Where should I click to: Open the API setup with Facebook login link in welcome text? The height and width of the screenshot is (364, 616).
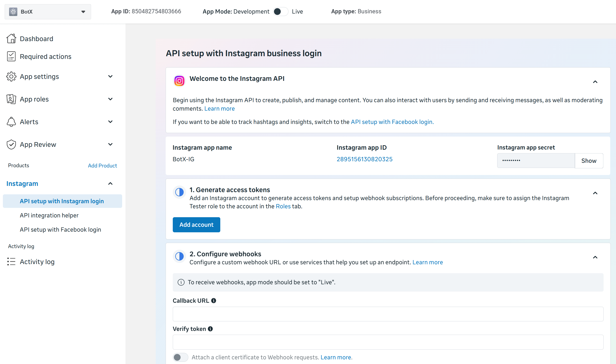click(x=392, y=122)
